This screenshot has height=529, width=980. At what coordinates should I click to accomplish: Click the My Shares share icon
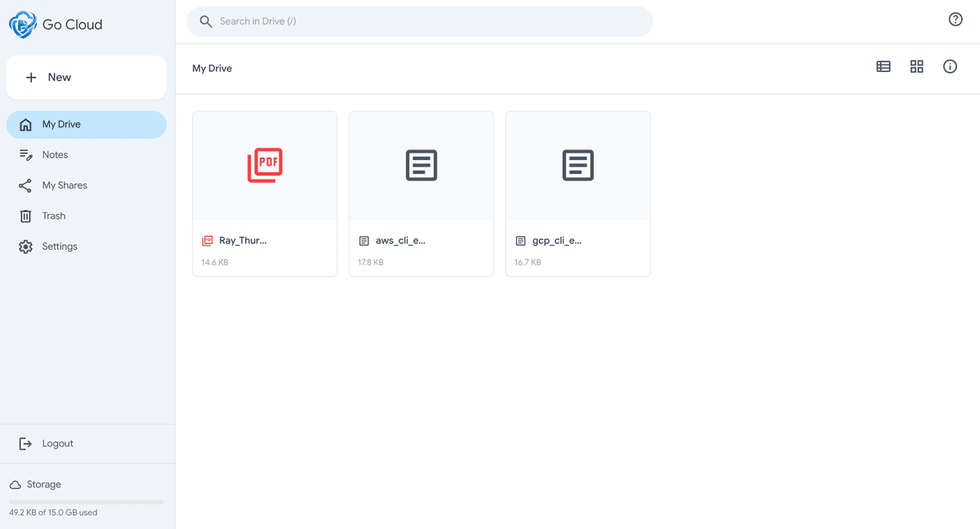click(x=25, y=184)
